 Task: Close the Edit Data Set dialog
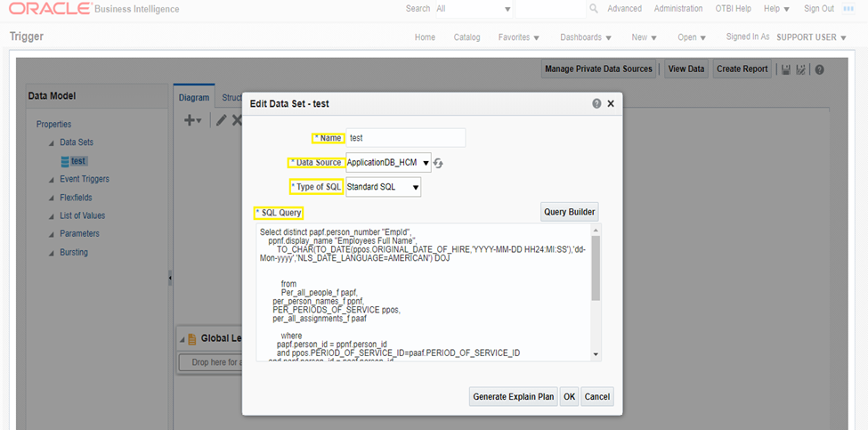click(x=611, y=103)
